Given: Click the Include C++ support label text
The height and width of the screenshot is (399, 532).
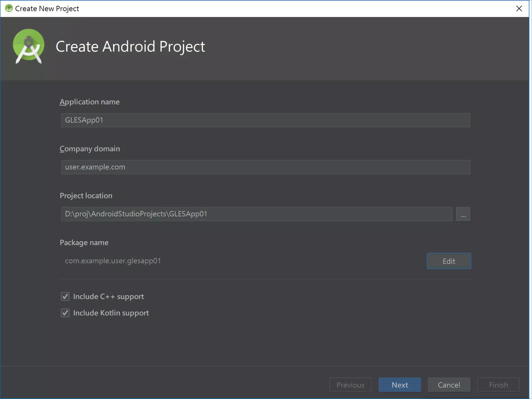Looking at the screenshot, I should tap(108, 297).
